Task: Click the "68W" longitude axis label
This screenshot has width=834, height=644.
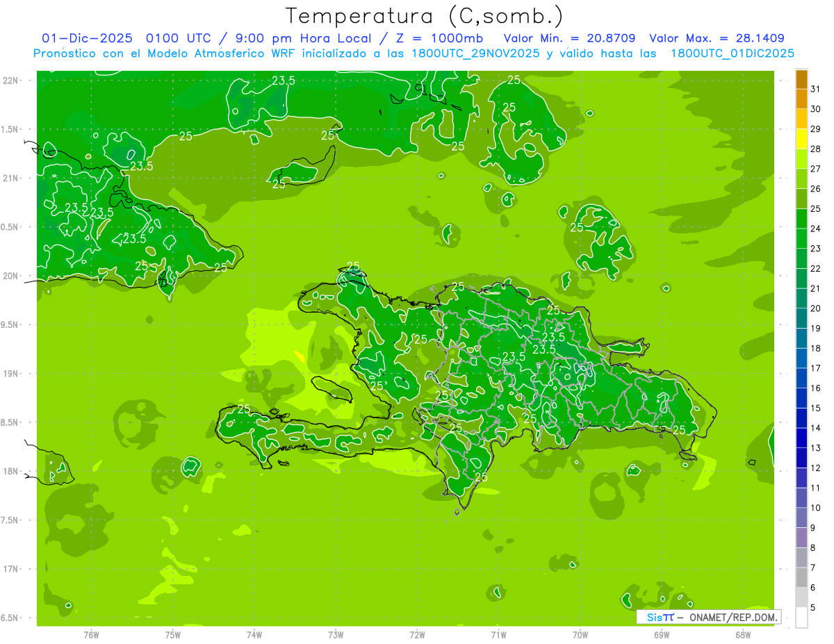Action: coord(743,635)
